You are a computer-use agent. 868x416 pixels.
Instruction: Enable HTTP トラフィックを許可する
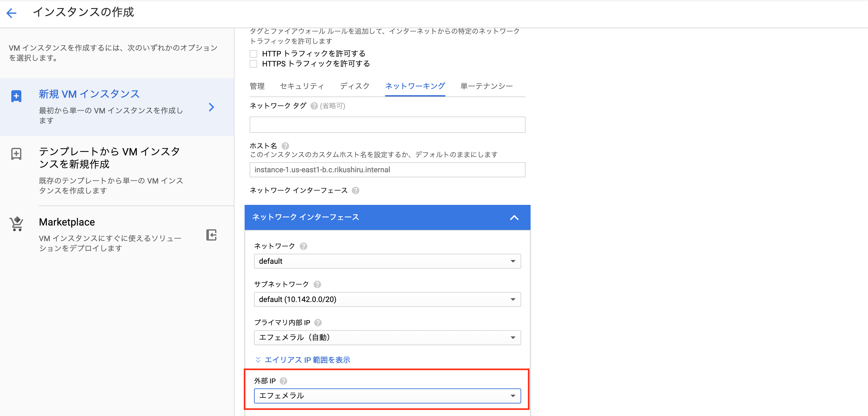click(x=253, y=53)
